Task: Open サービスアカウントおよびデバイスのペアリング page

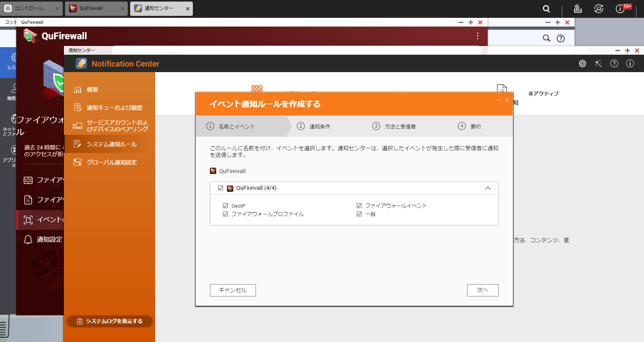Action: coord(110,126)
